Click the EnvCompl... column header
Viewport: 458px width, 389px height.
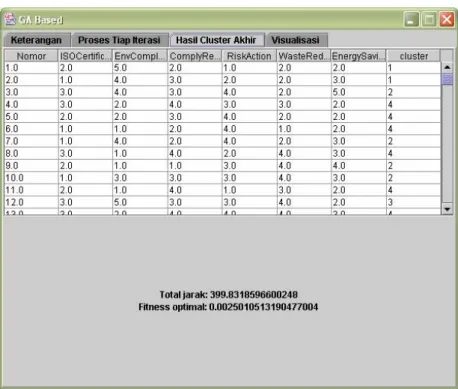pos(140,56)
